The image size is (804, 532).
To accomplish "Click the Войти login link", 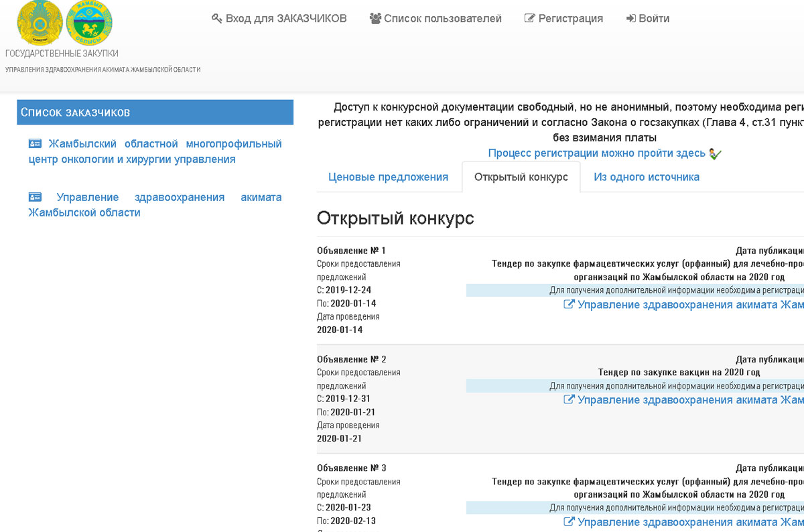I will [654, 19].
